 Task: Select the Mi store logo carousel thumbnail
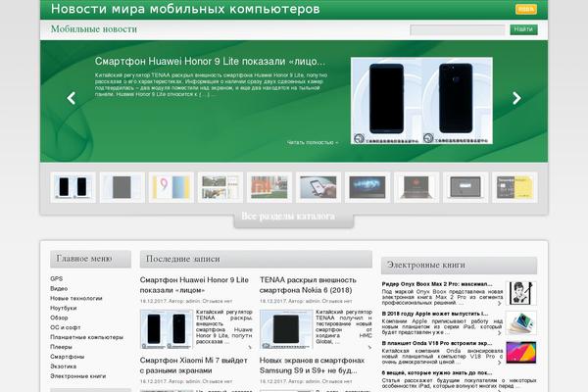[x=269, y=187]
